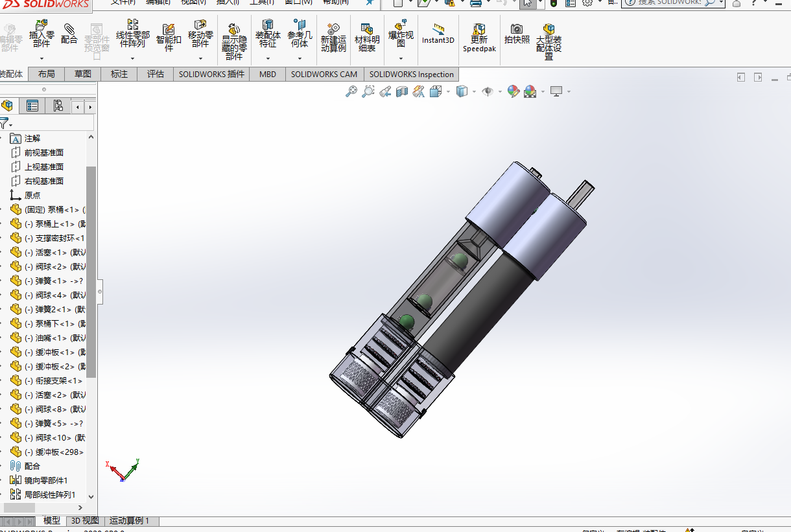Expand Apply Scene dropdown arrow
791x532 pixels.
tap(543, 91)
